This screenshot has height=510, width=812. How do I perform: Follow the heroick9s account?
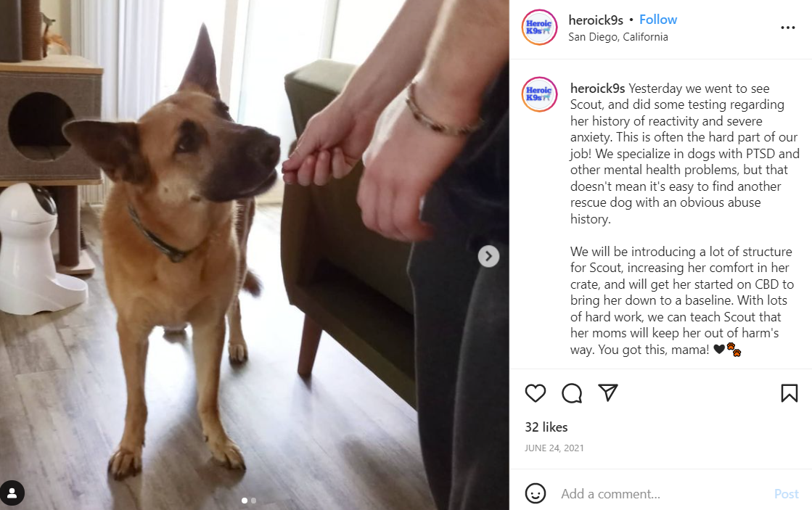[x=658, y=20]
